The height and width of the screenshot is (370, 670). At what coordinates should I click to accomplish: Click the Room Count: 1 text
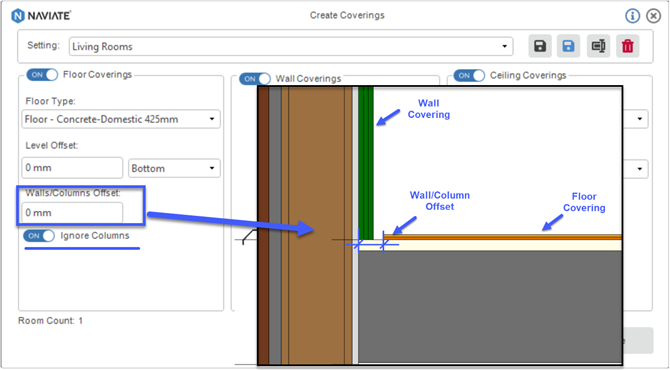coord(50,321)
